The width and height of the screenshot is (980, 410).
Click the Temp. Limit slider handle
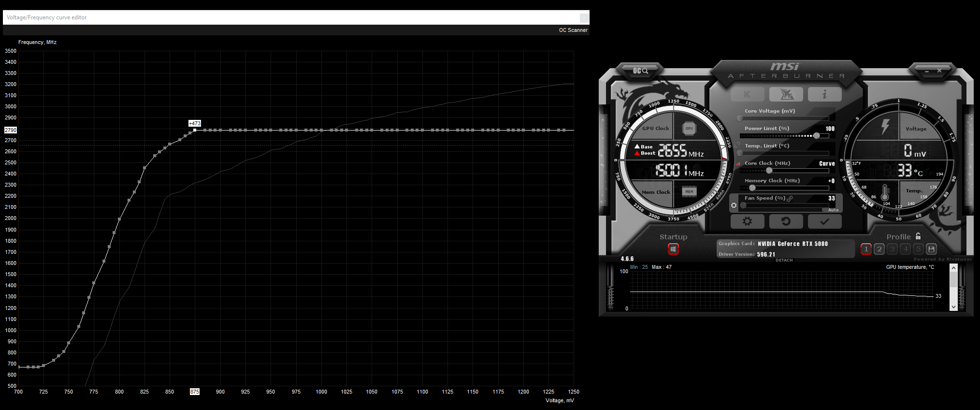(x=740, y=153)
